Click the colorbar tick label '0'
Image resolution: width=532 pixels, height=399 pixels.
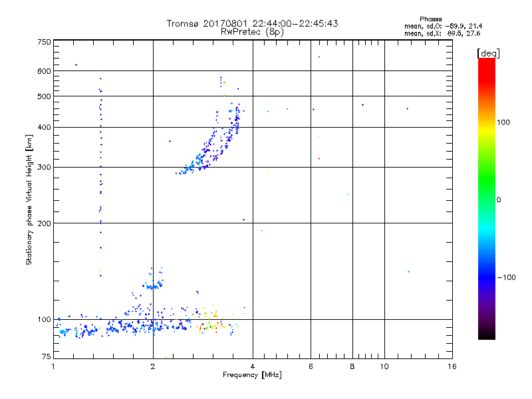coord(498,200)
